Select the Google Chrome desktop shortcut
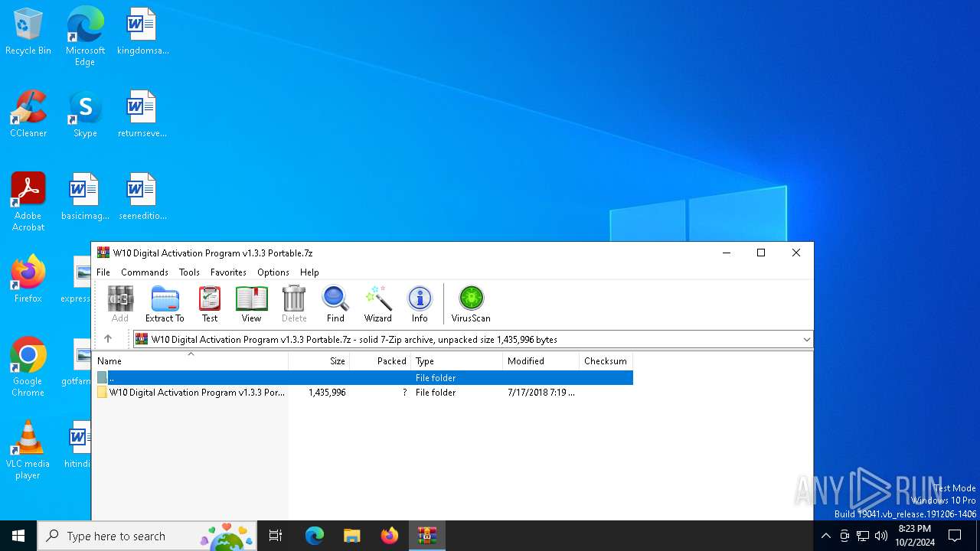 28,367
